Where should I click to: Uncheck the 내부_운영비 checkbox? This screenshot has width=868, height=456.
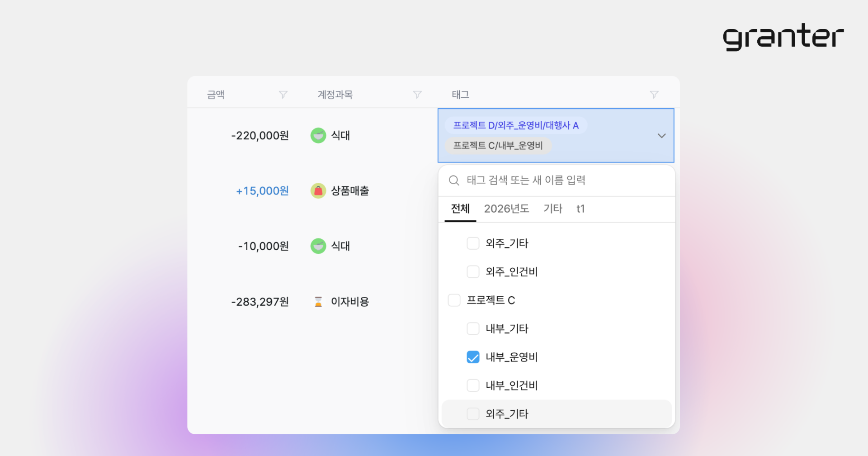pyautogui.click(x=473, y=357)
